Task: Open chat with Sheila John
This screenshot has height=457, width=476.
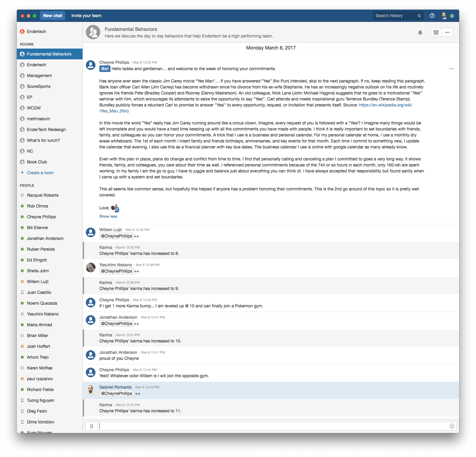Action: click(x=50, y=271)
